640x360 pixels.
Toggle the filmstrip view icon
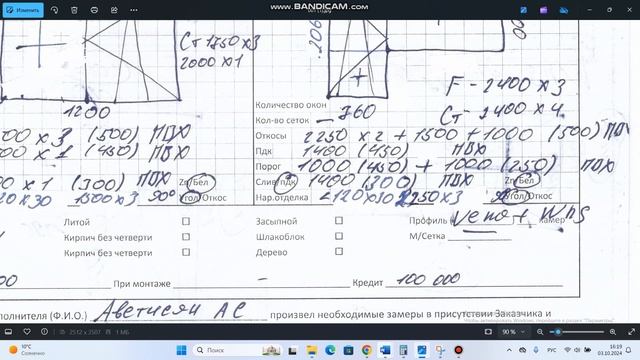coord(8,332)
